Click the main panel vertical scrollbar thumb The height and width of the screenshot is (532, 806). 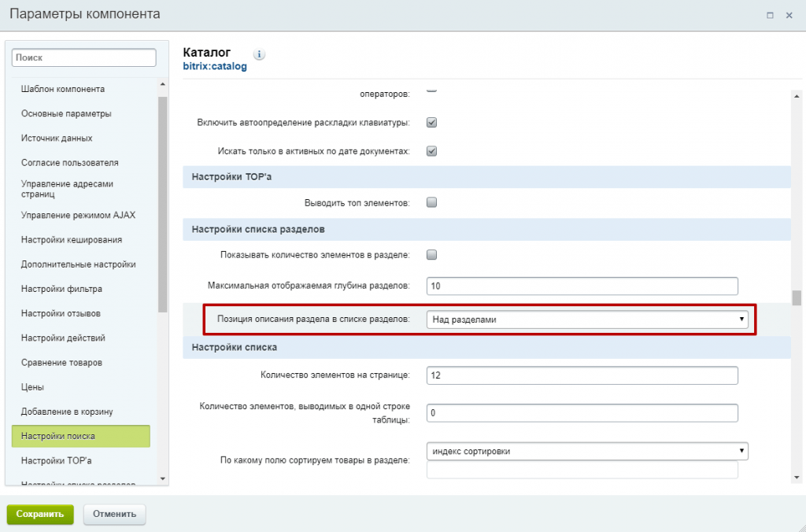(796, 298)
